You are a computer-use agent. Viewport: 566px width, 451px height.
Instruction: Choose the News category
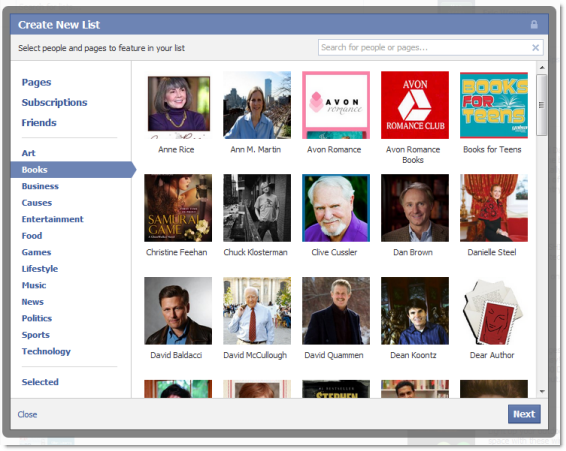pyautogui.click(x=32, y=302)
